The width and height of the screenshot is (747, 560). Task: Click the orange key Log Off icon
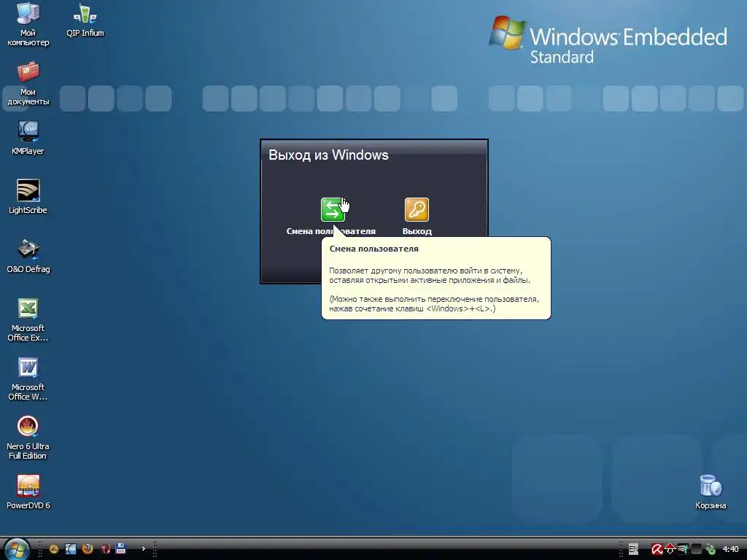417,209
